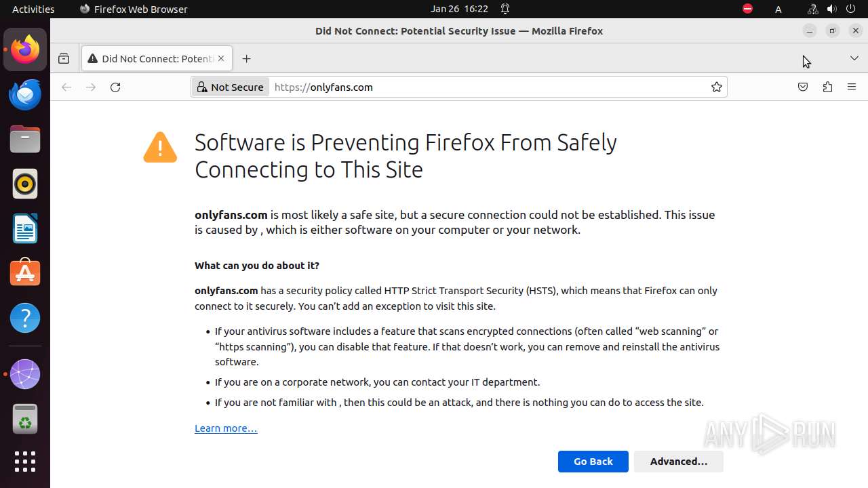Minimize the Firefox window
Screen dimensions: 868x488
(x=809, y=30)
